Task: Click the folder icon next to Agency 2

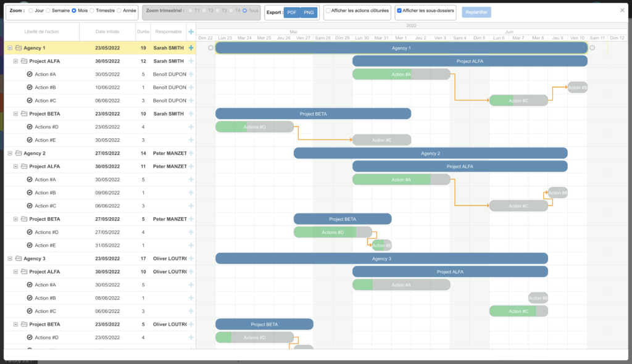Action: (x=19, y=153)
